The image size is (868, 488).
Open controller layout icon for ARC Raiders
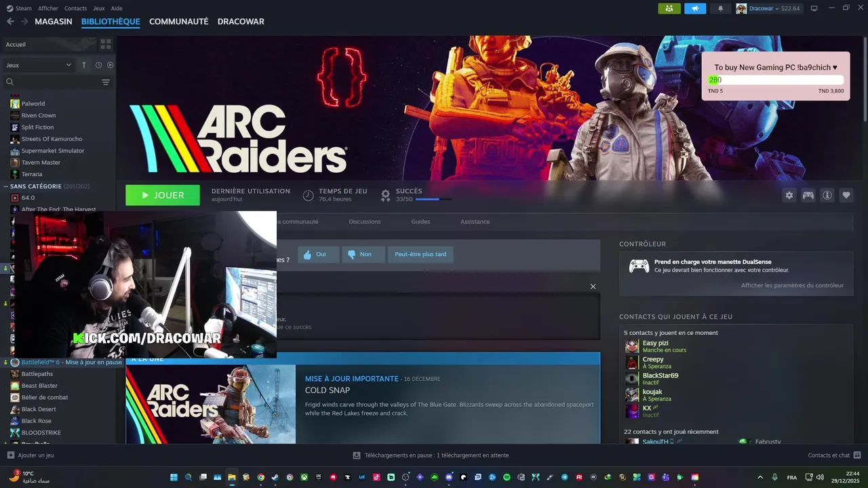808,195
